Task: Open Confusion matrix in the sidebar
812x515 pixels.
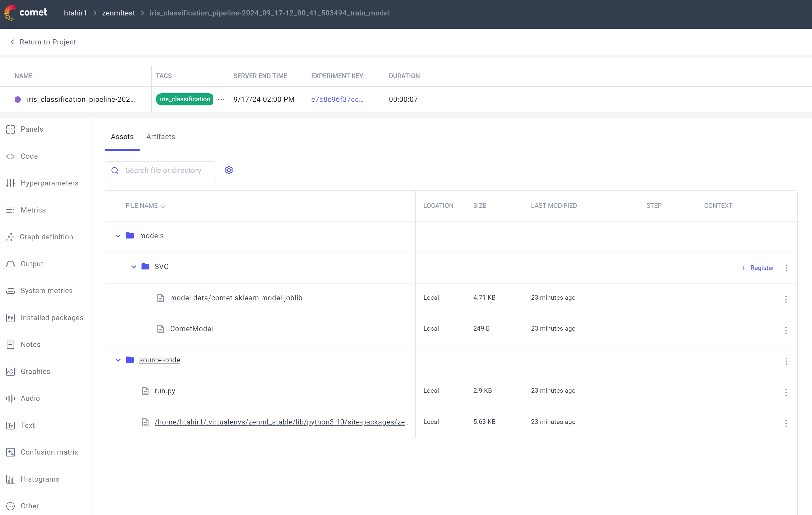Action: [49, 452]
